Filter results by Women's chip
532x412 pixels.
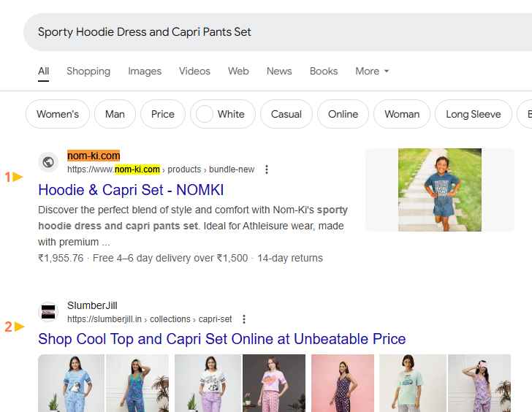tap(58, 114)
